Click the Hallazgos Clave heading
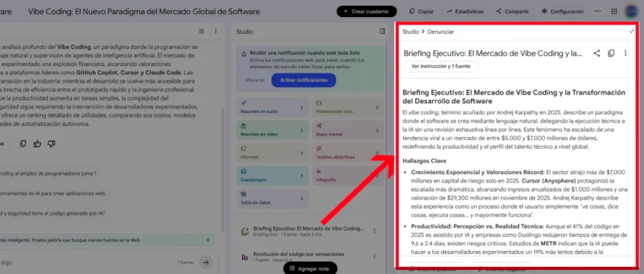This screenshot has width=644, height=274. [425, 161]
